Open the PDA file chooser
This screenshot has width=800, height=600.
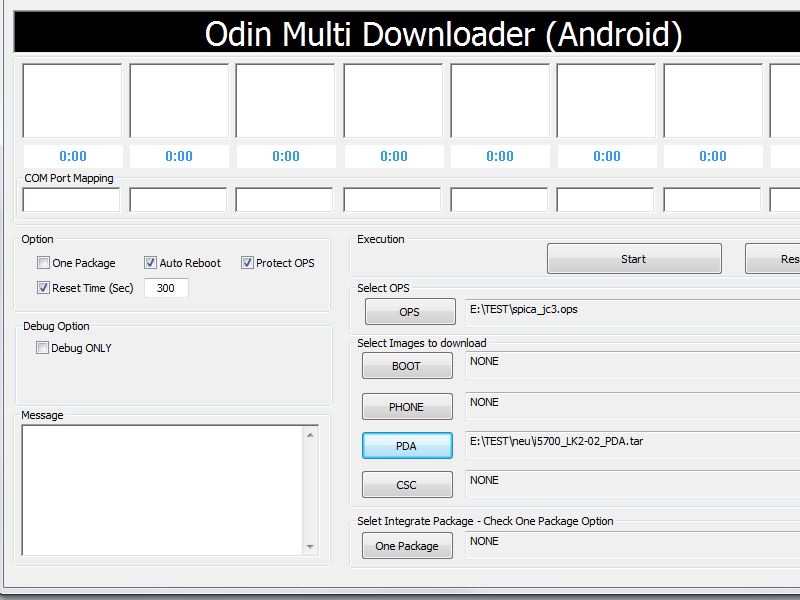click(407, 446)
